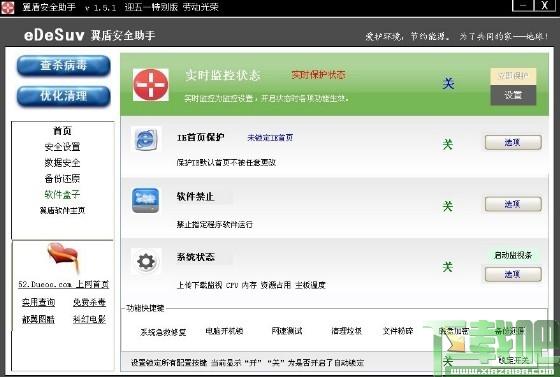Launch 系统急救修复 shortcut

(163, 332)
